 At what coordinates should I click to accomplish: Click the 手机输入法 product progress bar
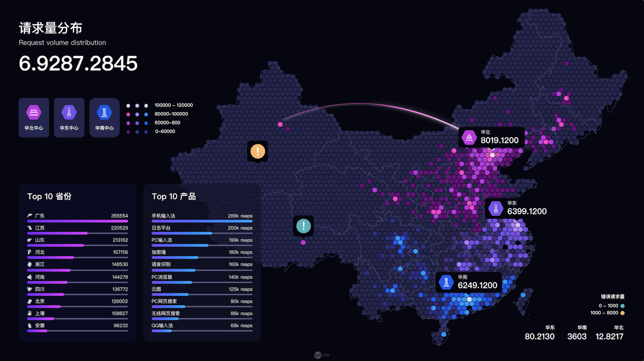tap(202, 221)
